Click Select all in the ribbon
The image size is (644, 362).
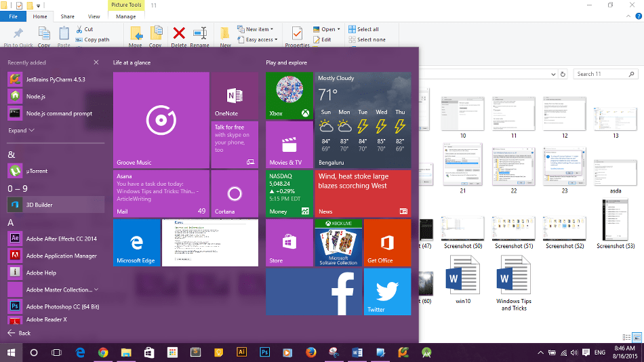point(364,29)
